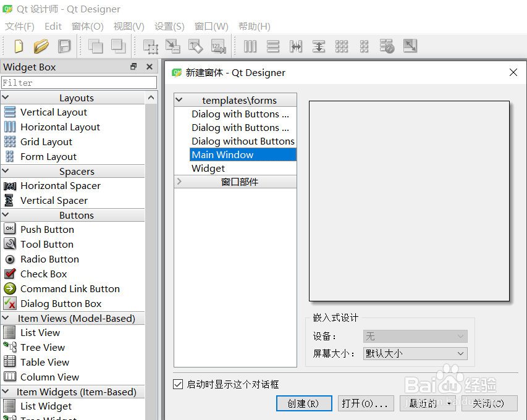Collapse the Layouts category
527x420 pixels.
coord(6,98)
